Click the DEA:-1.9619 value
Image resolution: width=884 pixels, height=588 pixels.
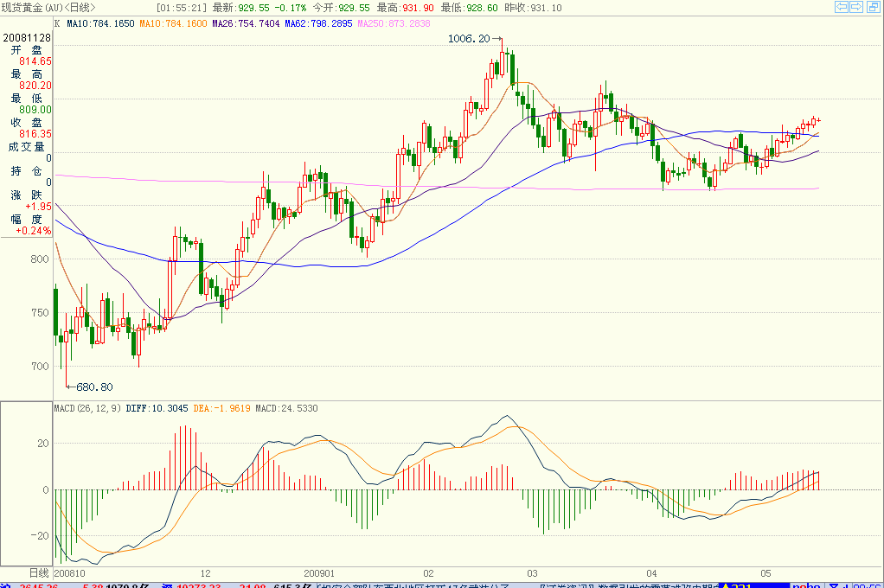click(x=221, y=408)
